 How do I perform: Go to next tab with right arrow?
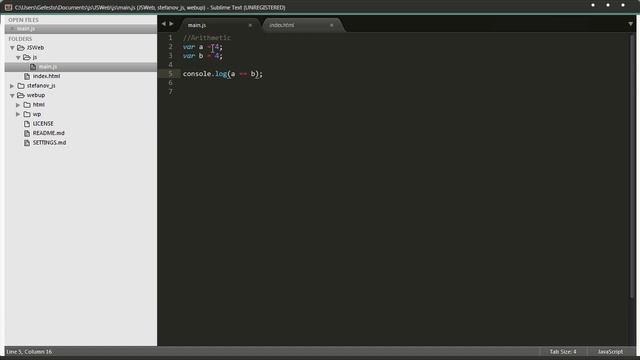coord(171,24)
